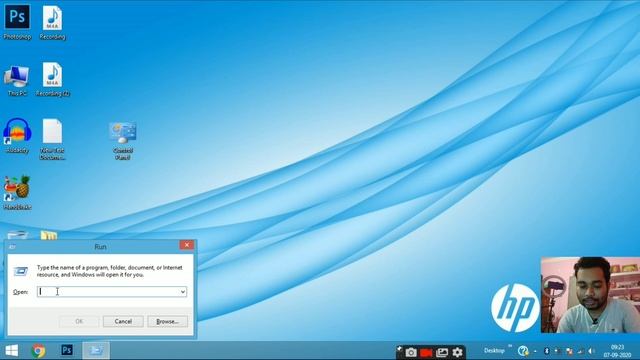Open the network signal tray icon

tap(580, 351)
